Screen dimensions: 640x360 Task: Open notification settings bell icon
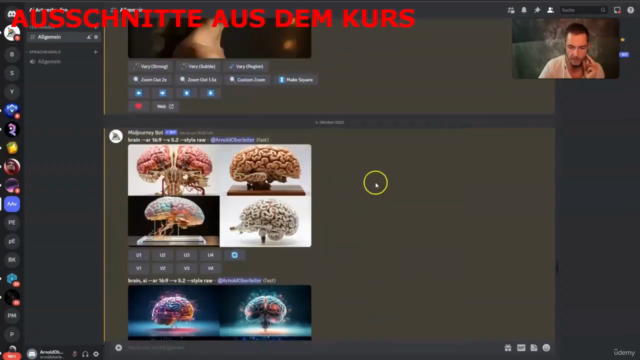tap(524, 10)
